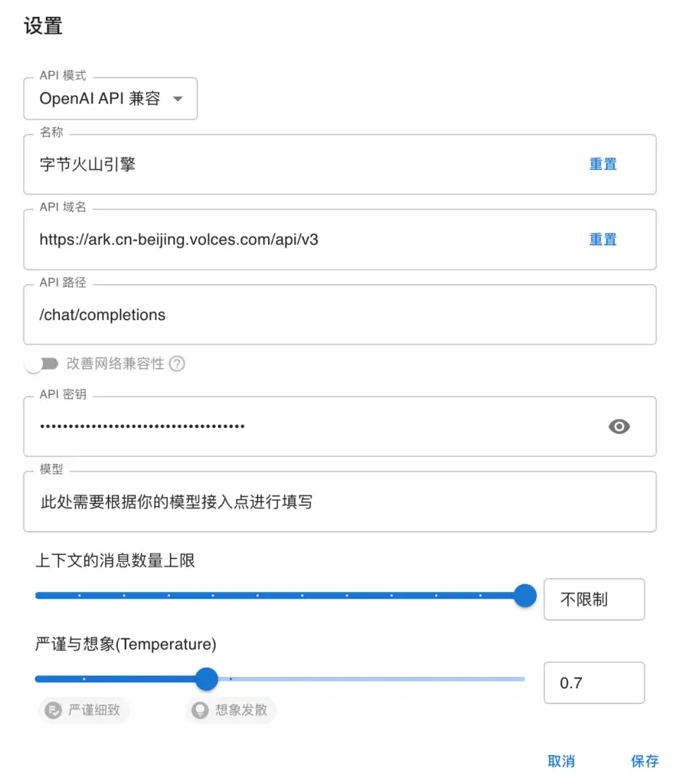Viewport: 680px width, 784px height.
Task: Click the eye icon to reveal the API 密钥
Action: [619, 426]
